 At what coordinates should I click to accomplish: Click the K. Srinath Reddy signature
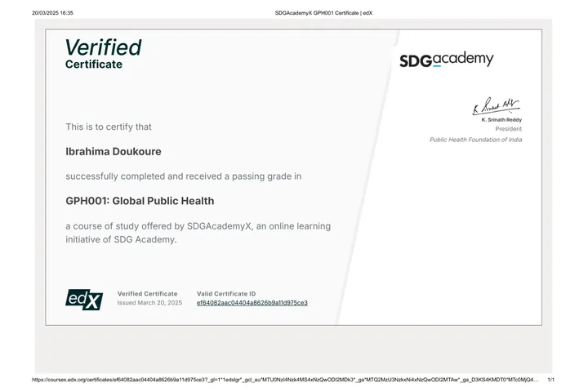pos(496,106)
